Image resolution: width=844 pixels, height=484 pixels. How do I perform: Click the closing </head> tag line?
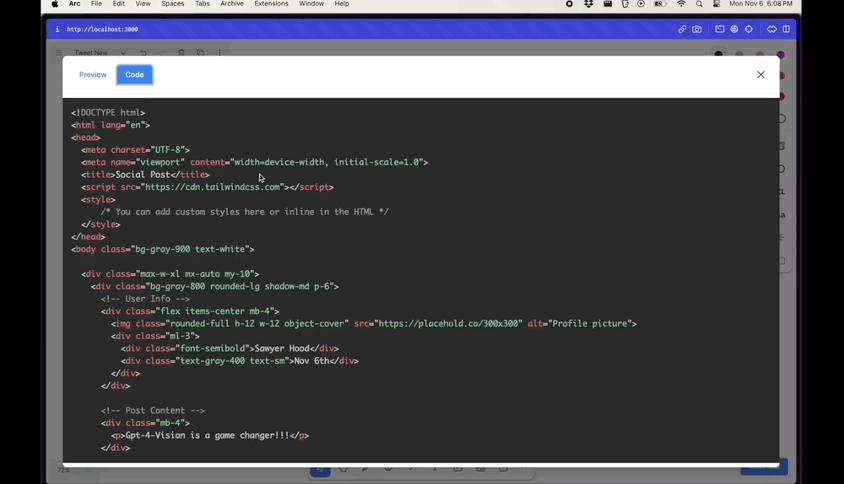pyautogui.click(x=88, y=237)
